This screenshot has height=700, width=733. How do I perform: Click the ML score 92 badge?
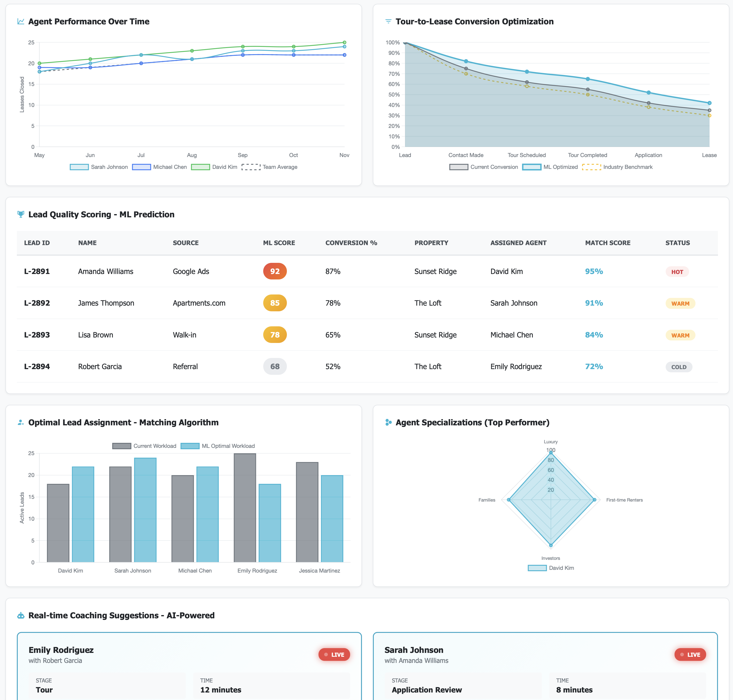point(275,271)
